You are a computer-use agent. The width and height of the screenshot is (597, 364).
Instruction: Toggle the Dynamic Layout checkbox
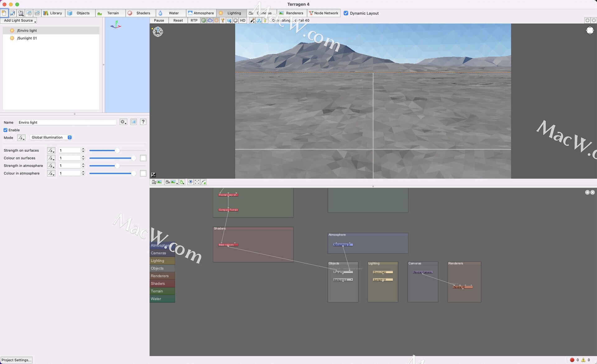pos(346,13)
